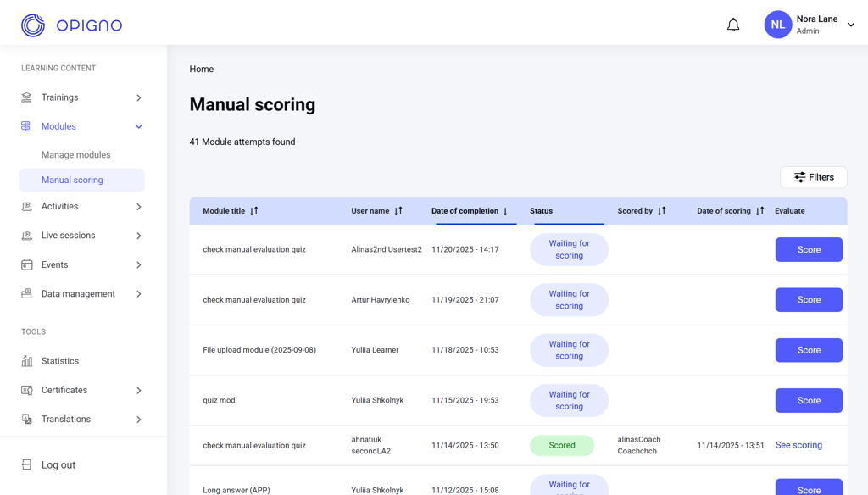
Task: Click the Evaluate column header
Action: click(789, 211)
